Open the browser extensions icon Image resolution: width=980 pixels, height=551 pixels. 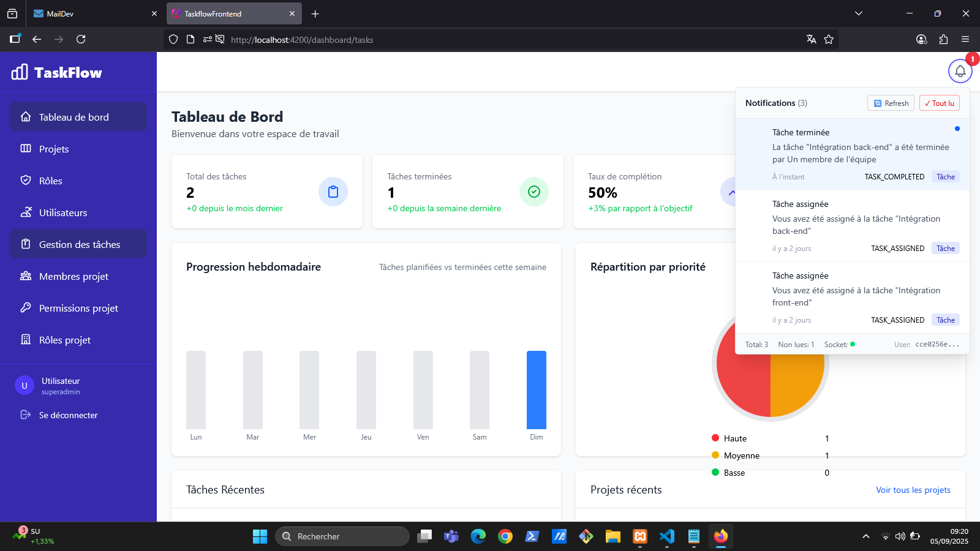(943, 39)
